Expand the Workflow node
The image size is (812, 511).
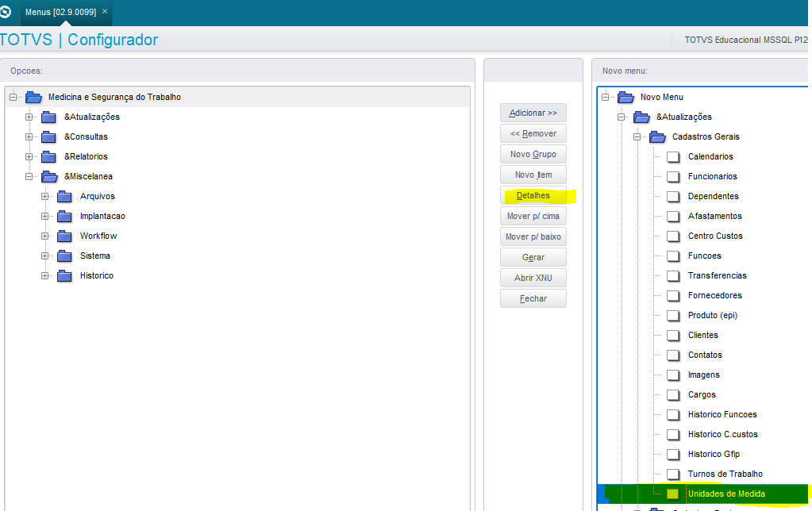[45, 236]
